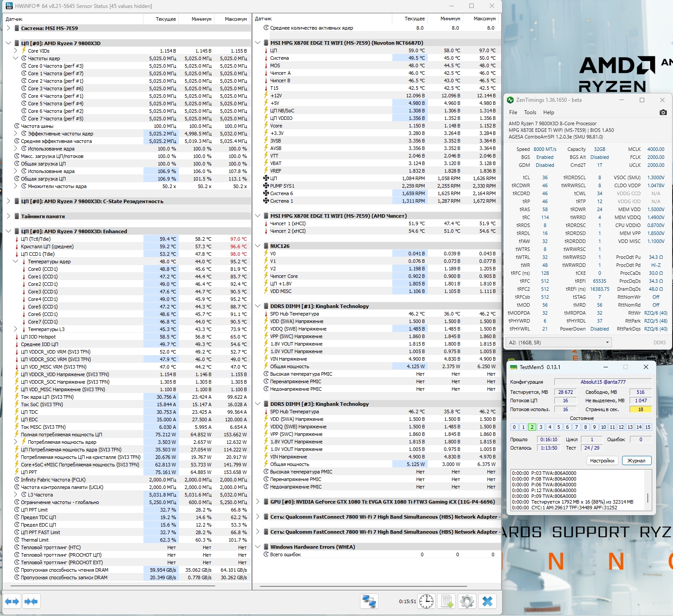The image size is (673, 616).
Task: Select the Полная потребляемая мощность ЦП row
Action: pyautogui.click(x=126, y=435)
